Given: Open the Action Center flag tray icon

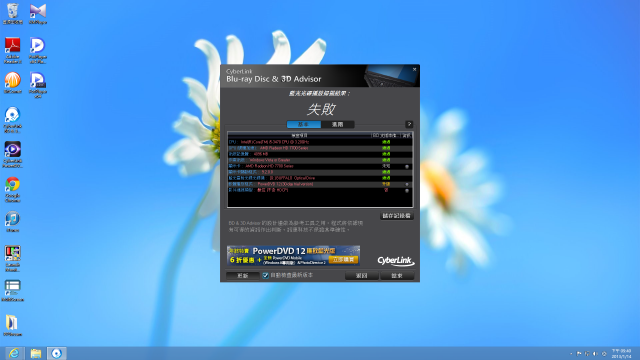Looking at the screenshot, I should [579, 354].
